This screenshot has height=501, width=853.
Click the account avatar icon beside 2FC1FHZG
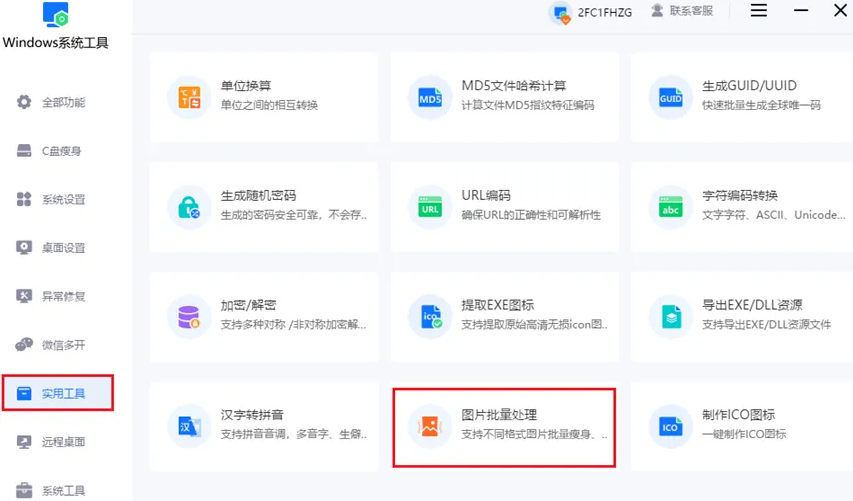point(561,13)
